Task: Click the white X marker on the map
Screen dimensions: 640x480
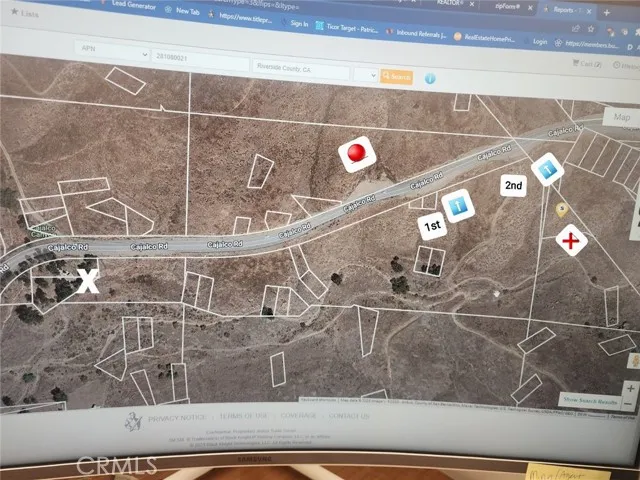Action: pos(88,282)
